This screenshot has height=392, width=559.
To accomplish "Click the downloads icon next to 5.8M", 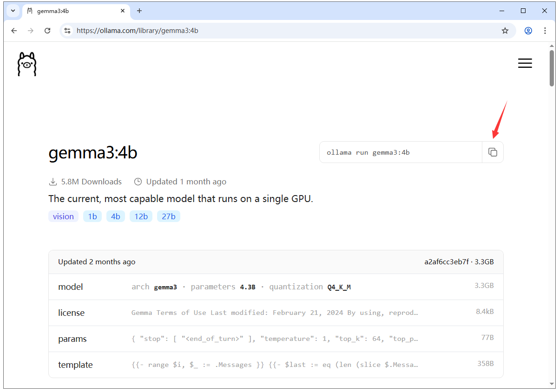I will pyautogui.click(x=53, y=181).
